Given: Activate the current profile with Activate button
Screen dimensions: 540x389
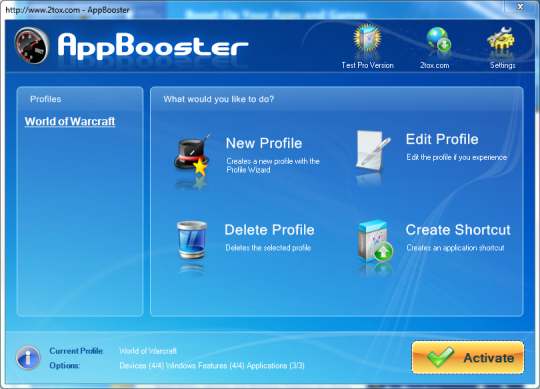Looking at the screenshot, I should [x=468, y=358].
